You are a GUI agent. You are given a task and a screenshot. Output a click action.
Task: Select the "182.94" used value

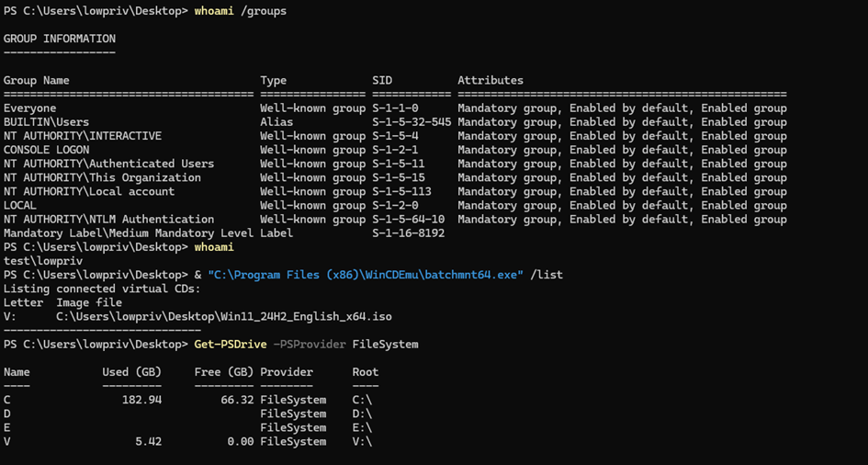[x=141, y=400]
